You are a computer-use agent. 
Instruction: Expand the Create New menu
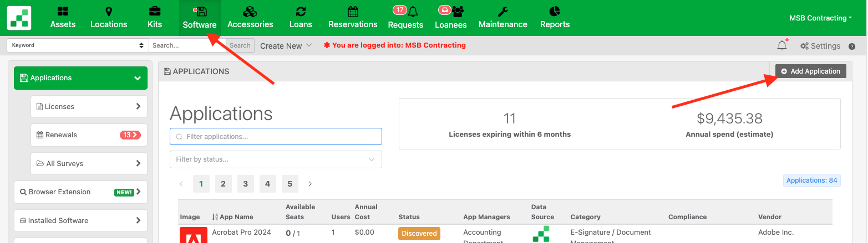(x=286, y=45)
